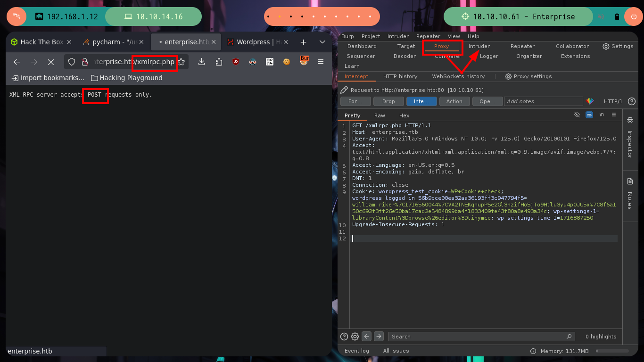Viewport: 644px width, 362px height.
Task: Switch the message view to Hex
Action: (x=404, y=115)
